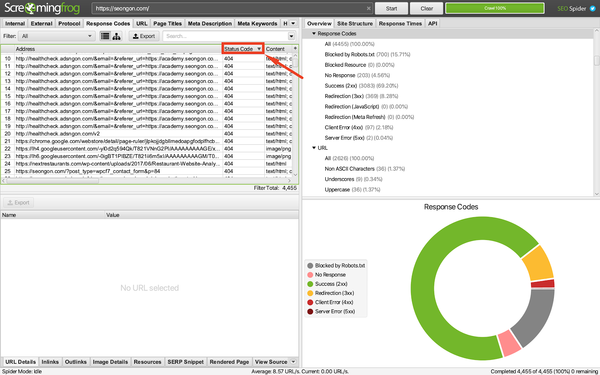
Task: Select Success (2xx) (3083) tree item
Action: [x=361, y=86]
